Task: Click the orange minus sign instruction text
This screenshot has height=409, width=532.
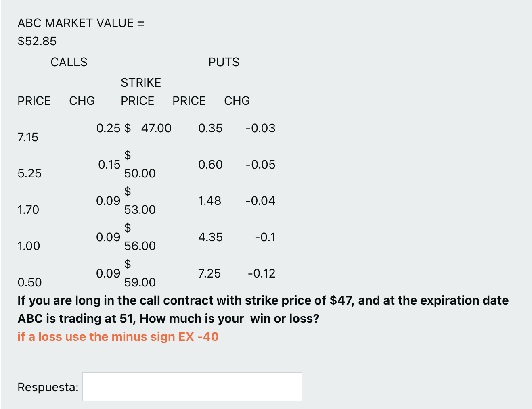Action: (x=117, y=336)
